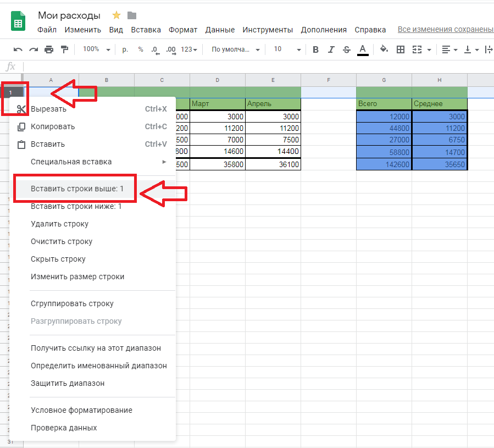
Task: Open vertical align dropdown
Action: [x=471, y=49]
